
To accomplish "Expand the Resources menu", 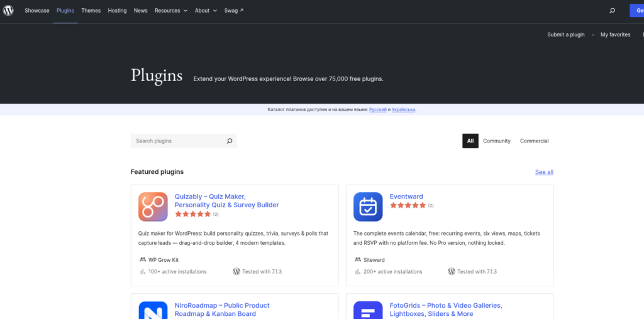I will click(171, 11).
